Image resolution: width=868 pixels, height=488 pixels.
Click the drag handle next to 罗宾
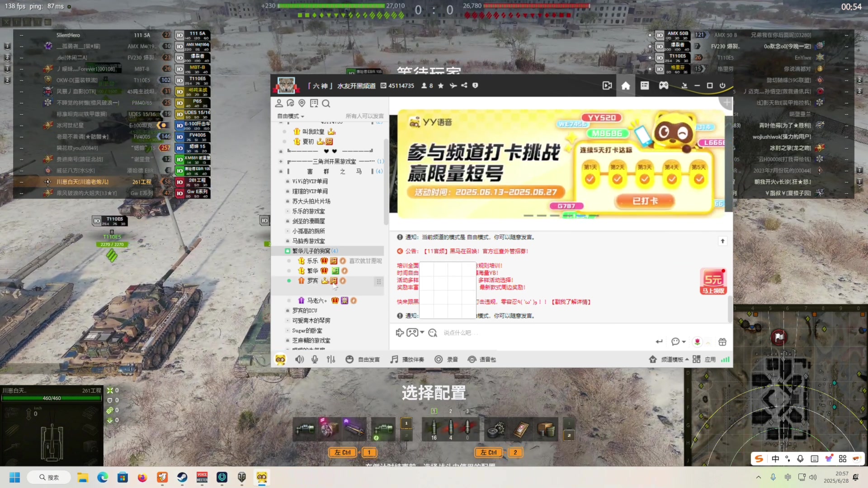[379, 282]
